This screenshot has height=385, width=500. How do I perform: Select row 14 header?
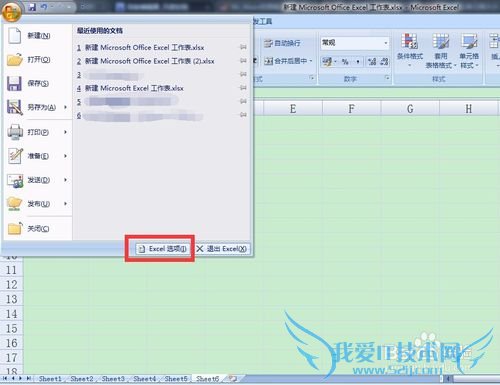coord(11,314)
